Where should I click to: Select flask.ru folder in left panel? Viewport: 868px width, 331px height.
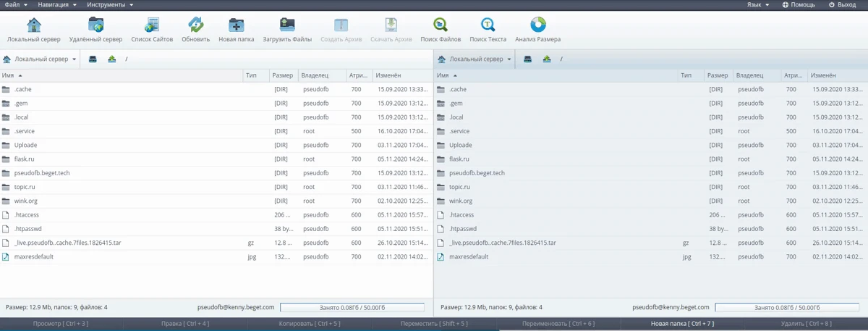(x=24, y=159)
